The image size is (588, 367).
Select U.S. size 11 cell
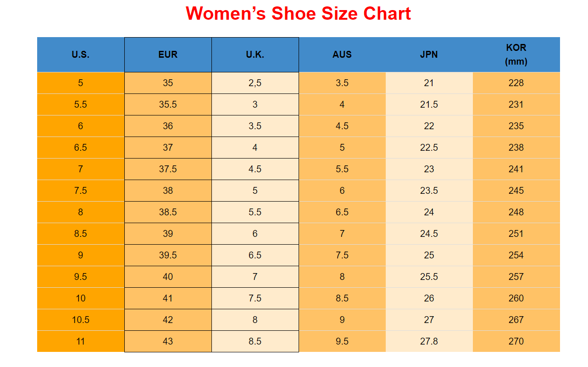point(81,341)
